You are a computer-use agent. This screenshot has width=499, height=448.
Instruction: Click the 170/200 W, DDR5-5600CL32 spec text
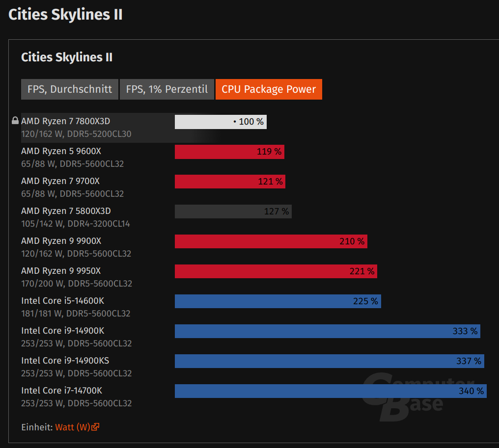[x=77, y=283]
